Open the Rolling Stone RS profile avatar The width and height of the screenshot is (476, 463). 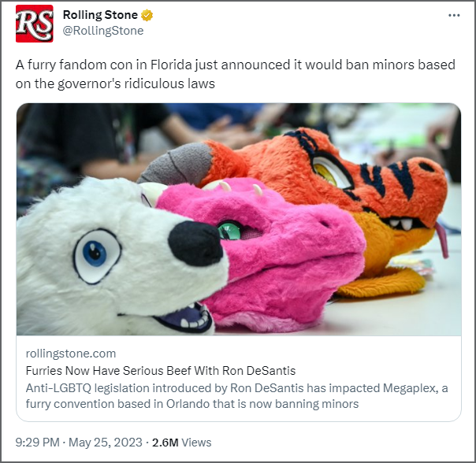[35, 24]
